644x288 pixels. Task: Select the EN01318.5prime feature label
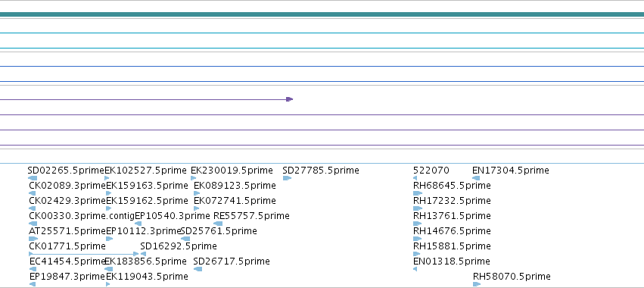(451, 261)
